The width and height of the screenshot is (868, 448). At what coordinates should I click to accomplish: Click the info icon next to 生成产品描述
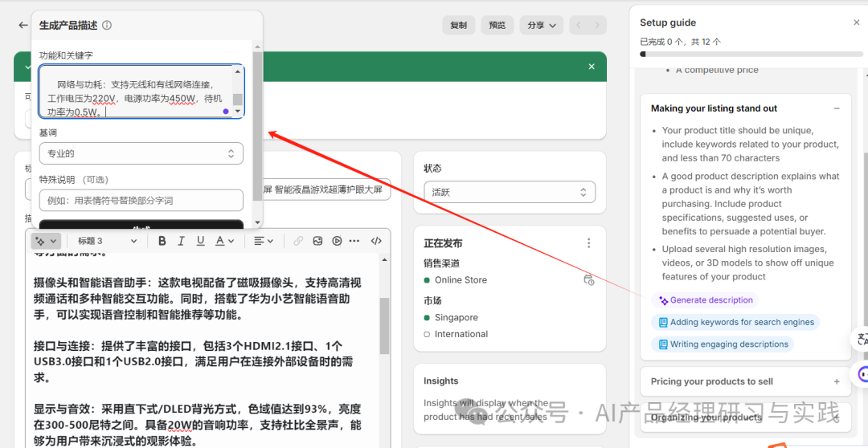[107, 26]
